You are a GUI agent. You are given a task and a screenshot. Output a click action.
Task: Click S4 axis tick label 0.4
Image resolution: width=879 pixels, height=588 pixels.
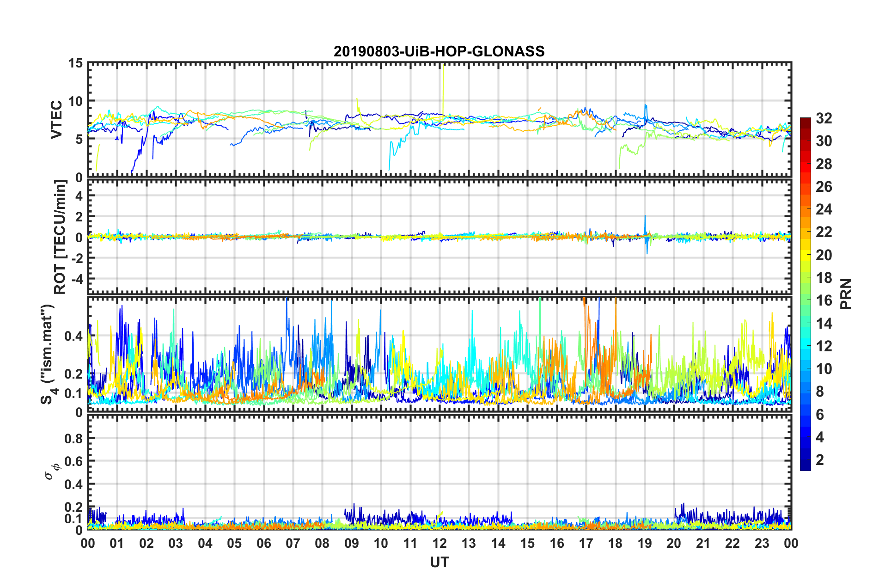74,336
